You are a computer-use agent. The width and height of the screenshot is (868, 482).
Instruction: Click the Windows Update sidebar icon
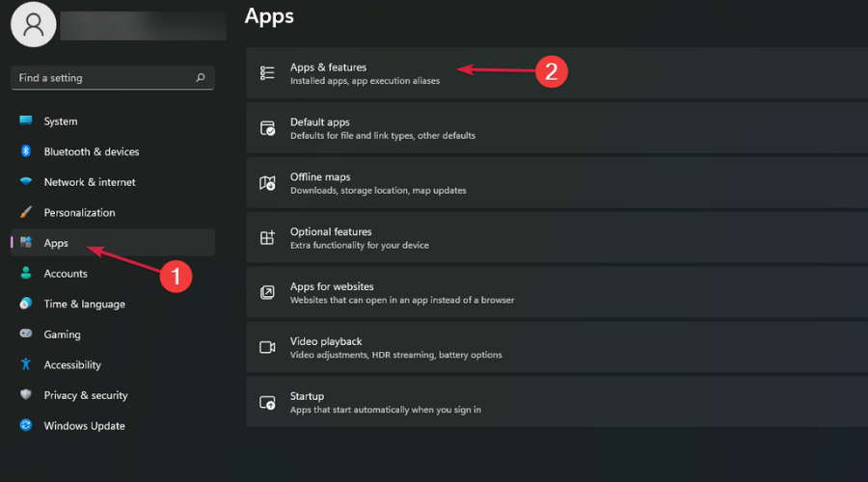click(x=26, y=425)
